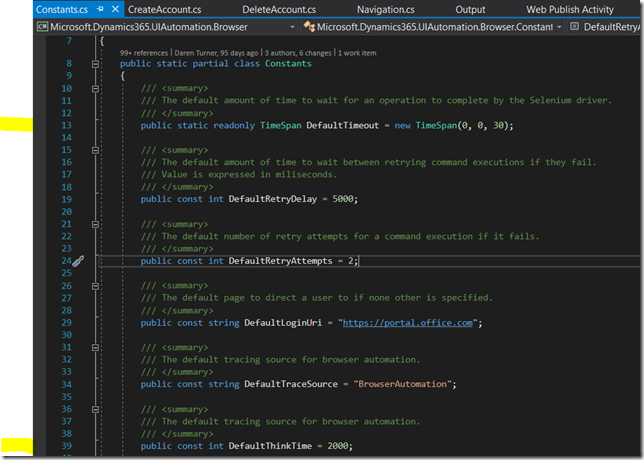The height and width of the screenshot is (460, 644).
Task: Collapse the summary comment at line 10
Action: click(95, 89)
